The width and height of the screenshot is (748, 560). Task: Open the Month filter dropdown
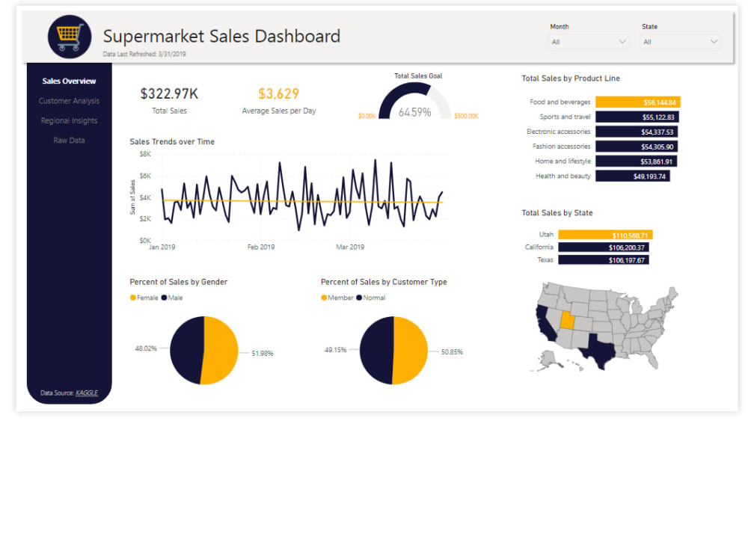[589, 42]
